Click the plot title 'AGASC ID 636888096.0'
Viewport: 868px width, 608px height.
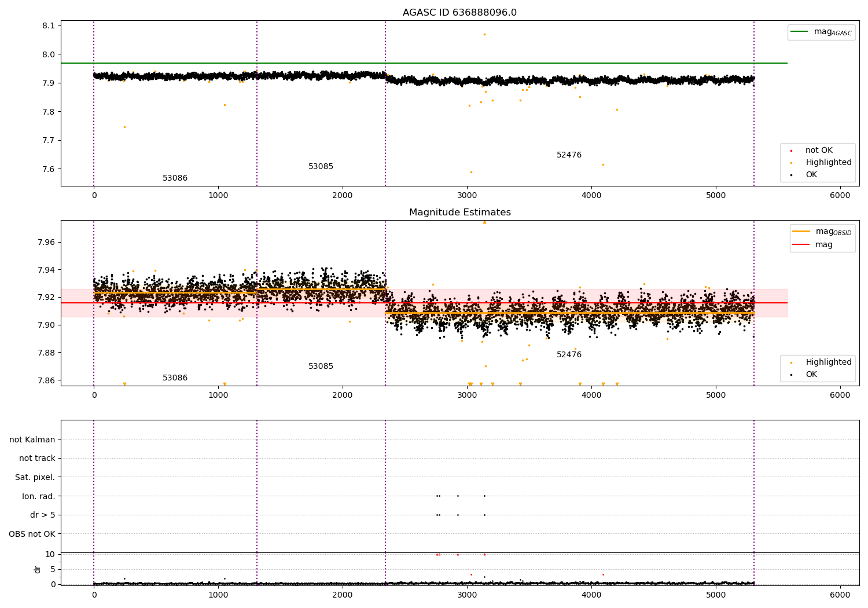(x=459, y=13)
